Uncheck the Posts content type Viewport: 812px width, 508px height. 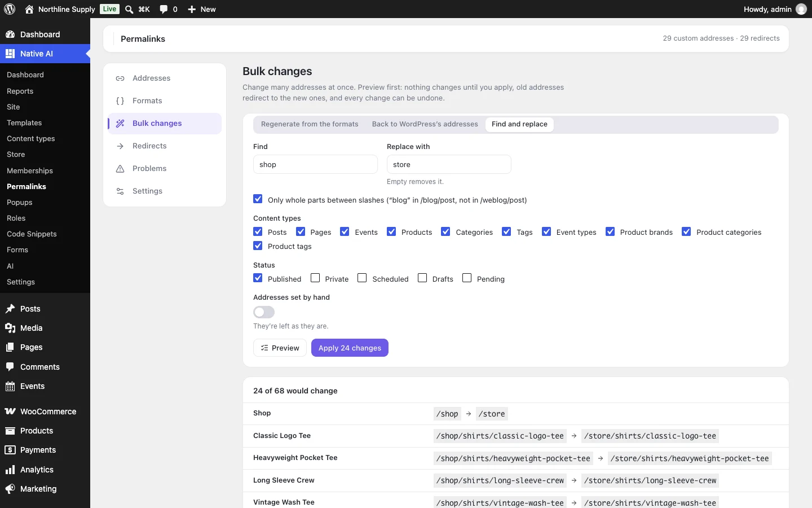pos(258,231)
